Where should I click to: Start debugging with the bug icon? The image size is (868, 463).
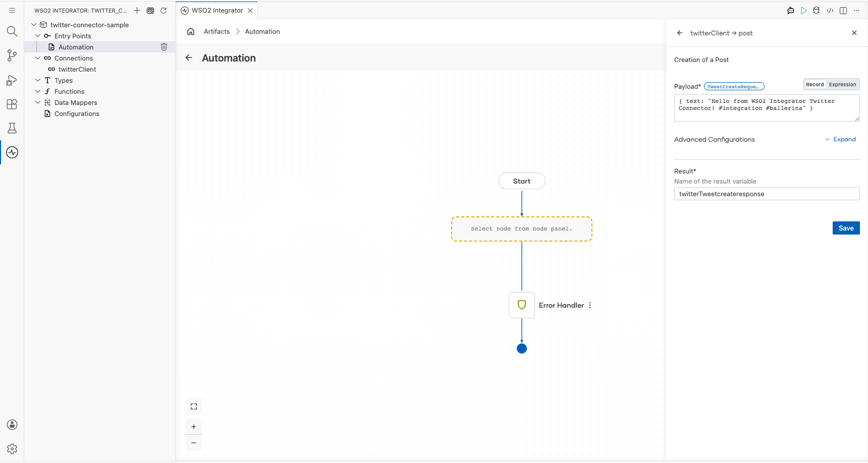pyautogui.click(x=817, y=10)
